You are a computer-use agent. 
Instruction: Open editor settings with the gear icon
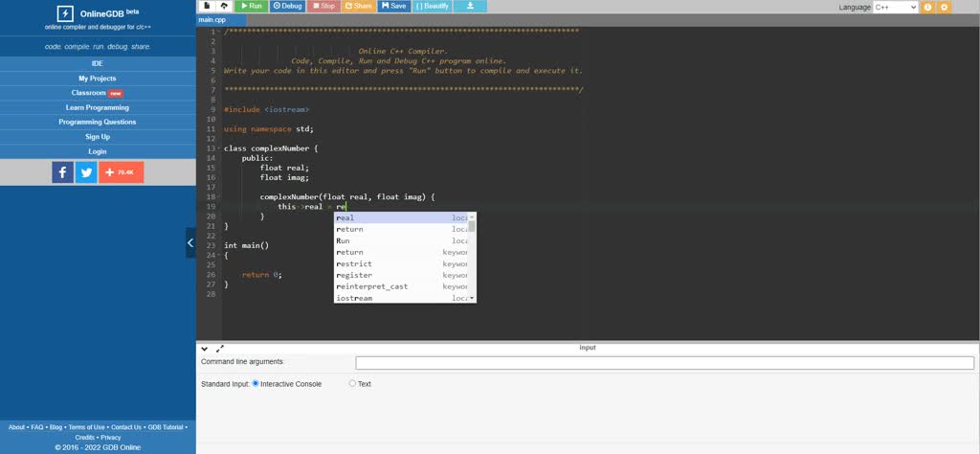[944, 7]
